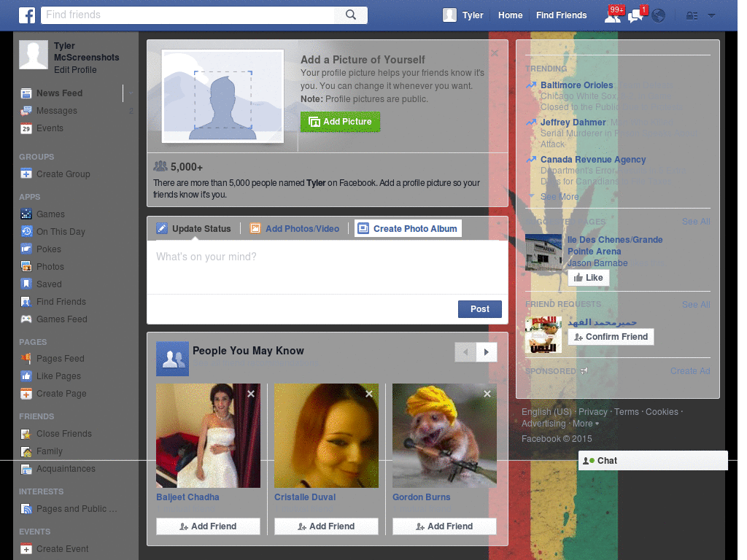Open messages icon in the top bar
The image size is (747, 560).
tap(636, 16)
